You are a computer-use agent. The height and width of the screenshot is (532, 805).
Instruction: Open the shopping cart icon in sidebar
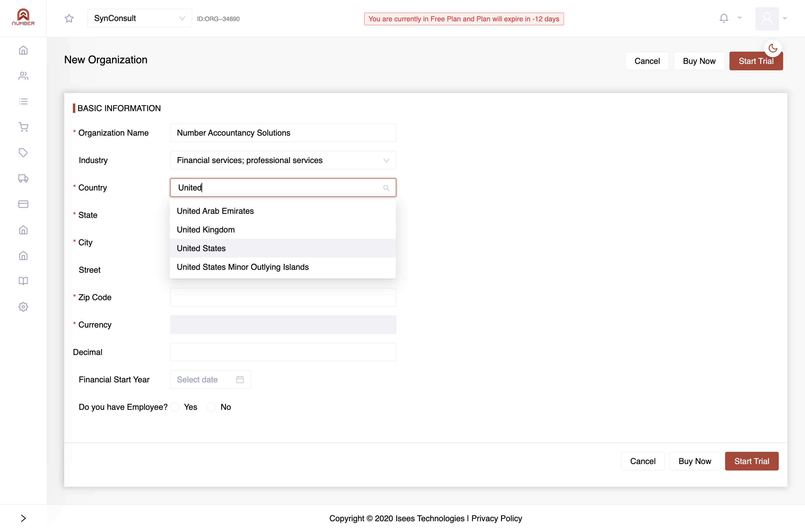click(23, 127)
